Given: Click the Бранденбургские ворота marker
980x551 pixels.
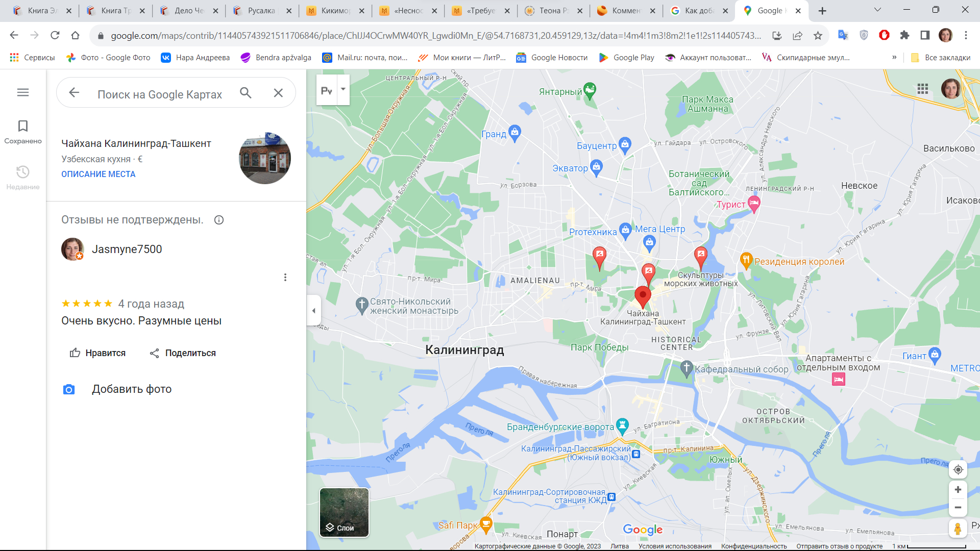Looking at the screenshot, I should point(622,426).
